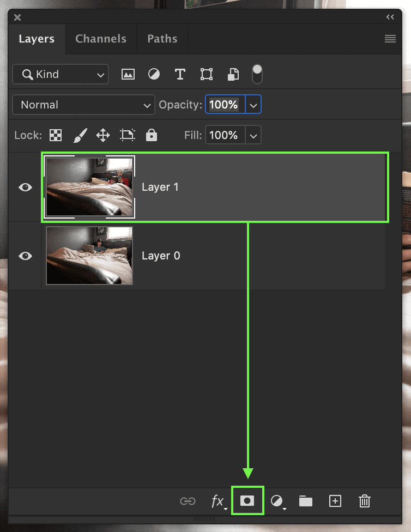The image size is (411, 532).
Task: Open the Kind filter type dropdown
Action: [x=61, y=74]
